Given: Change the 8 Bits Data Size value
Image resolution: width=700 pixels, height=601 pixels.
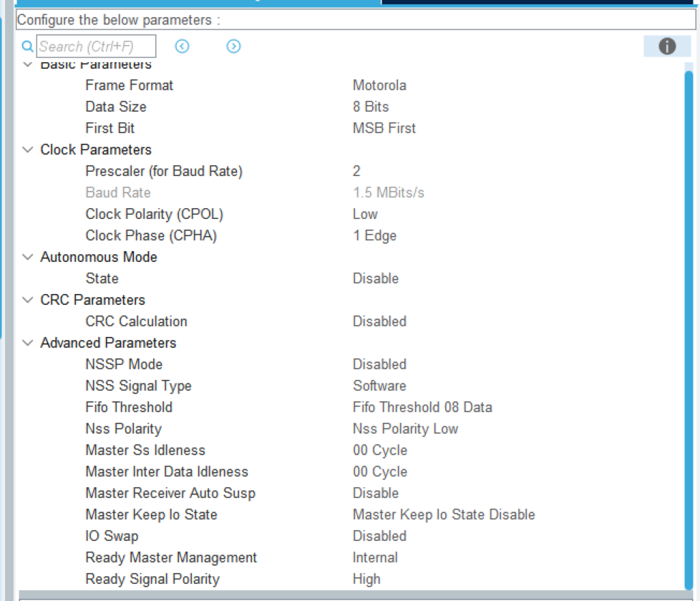Looking at the screenshot, I should (x=371, y=107).
